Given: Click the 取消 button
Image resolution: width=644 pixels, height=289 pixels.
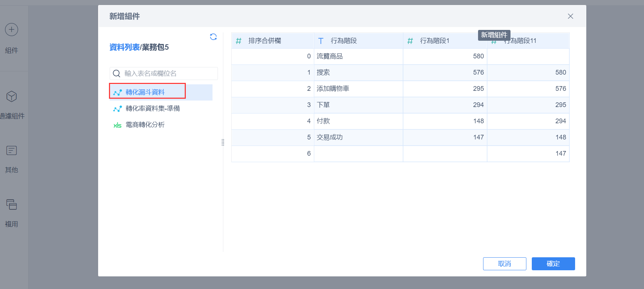Looking at the screenshot, I should 504,264.
